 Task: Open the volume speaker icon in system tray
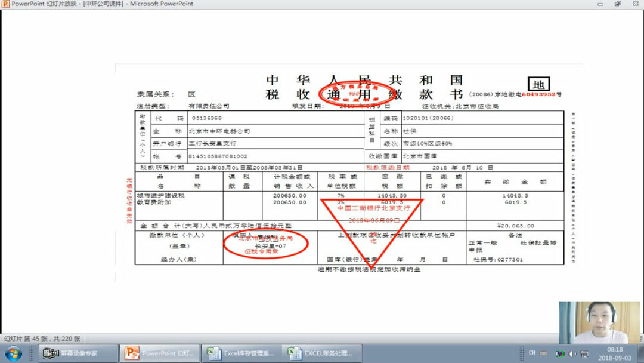coord(573,354)
